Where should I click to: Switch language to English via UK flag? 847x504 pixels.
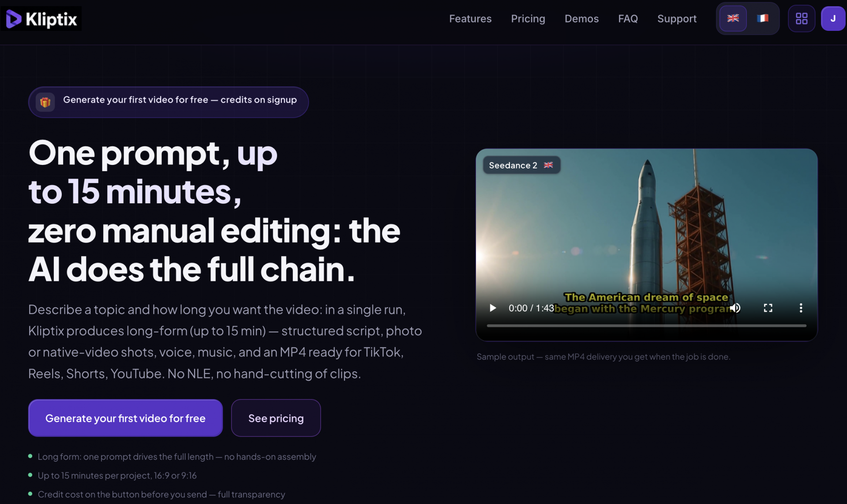point(733,19)
